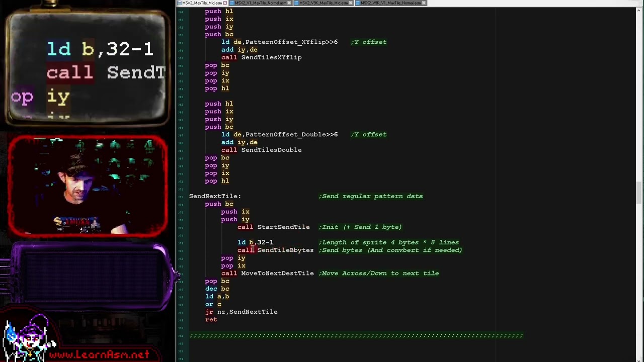Click the 'ret' instruction
Image resolution: width=644 pixels, height=362 pixels.
point(211,319)
